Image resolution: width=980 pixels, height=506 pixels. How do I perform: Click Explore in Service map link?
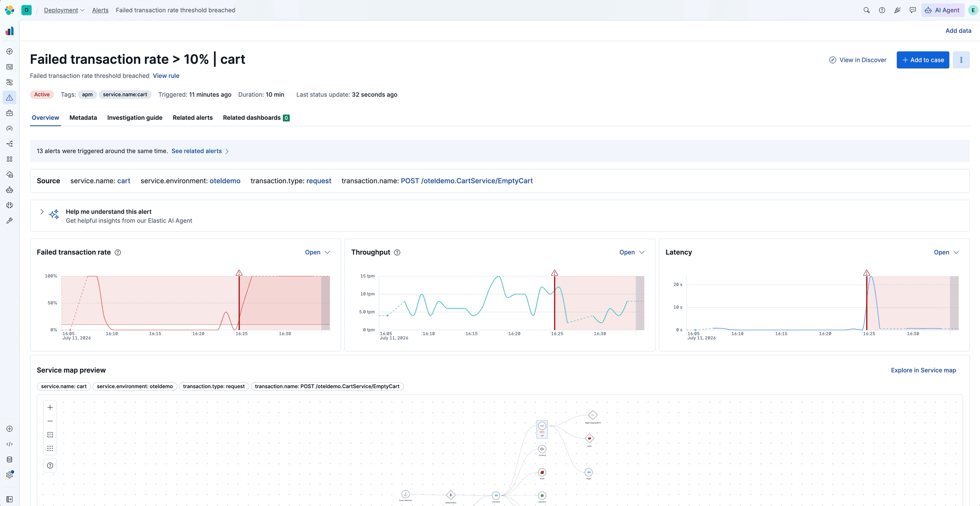coord(923,371)
